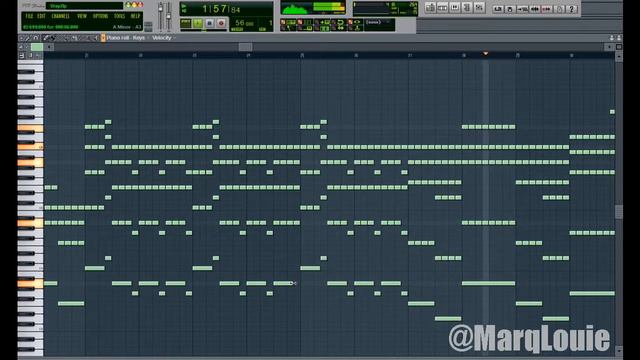Click the master pitch slider
The width and height of the screenshot is (640, 360).
[x=169, y=16]
